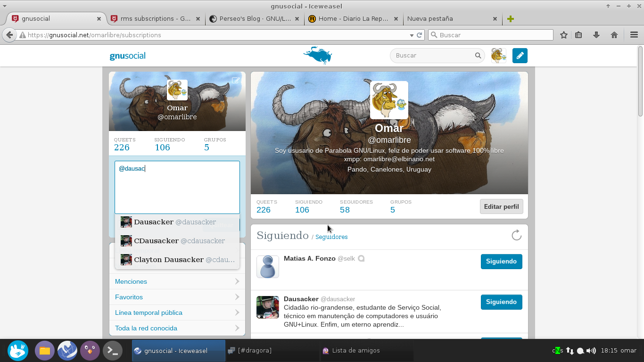Image resolution: width=644 pixels, height=362 pixels.
Task: Click the magnifier in the gnusocial search
Action: [478, 56]
